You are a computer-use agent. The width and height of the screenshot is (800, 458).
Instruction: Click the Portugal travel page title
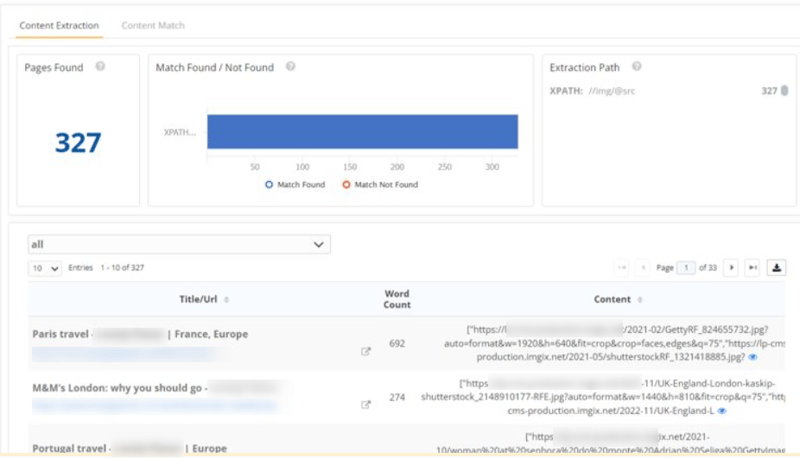pyautogui.click(x=130, y=448)
